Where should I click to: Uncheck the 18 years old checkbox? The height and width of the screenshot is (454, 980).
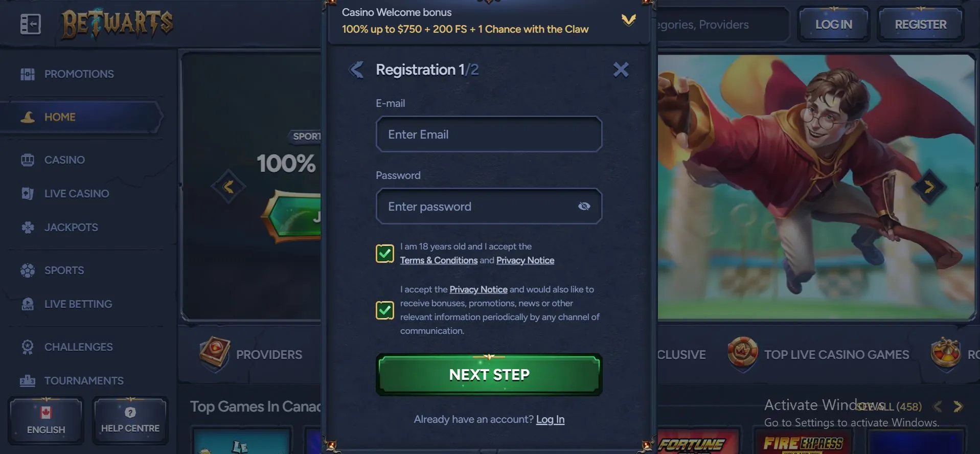[385, 254]
